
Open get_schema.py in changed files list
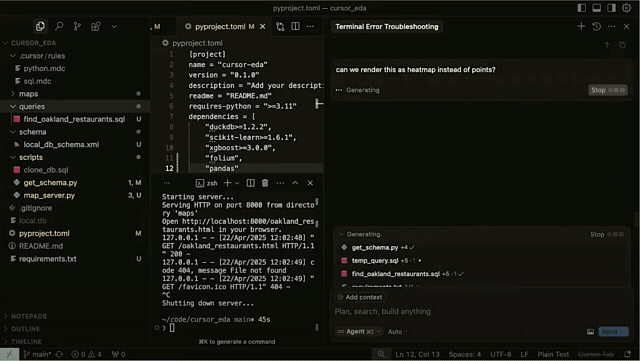[375, 247]
